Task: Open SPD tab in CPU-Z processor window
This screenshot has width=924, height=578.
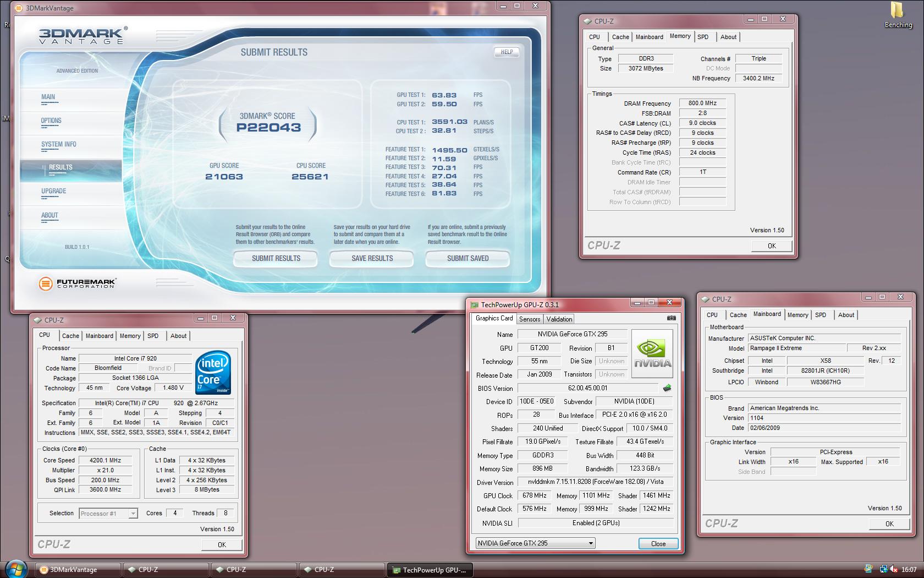Action: (x=153, y=336)
